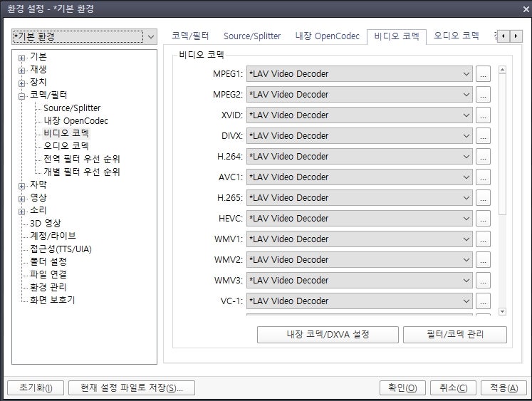Viewport: 532px width, 401px height.
Task: Select 개별 필터 우선 순위 tree item
Action: tap(82, 172)
